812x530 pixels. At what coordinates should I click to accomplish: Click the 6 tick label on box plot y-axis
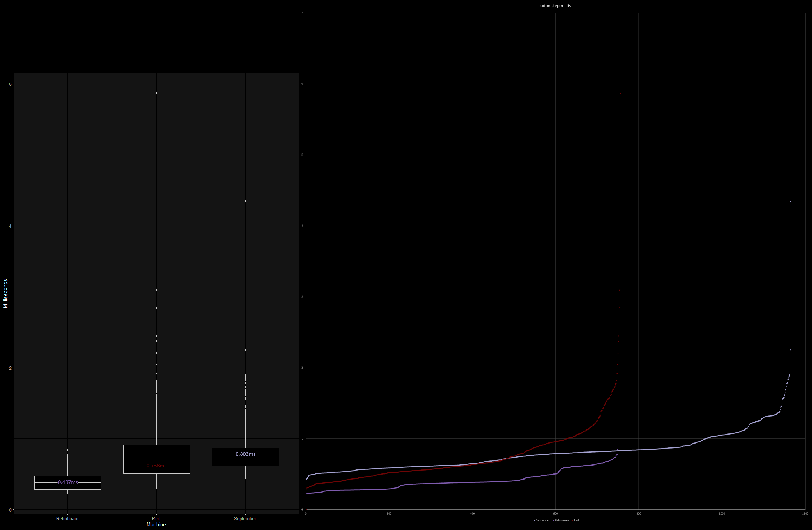click(x=10, y=84)
